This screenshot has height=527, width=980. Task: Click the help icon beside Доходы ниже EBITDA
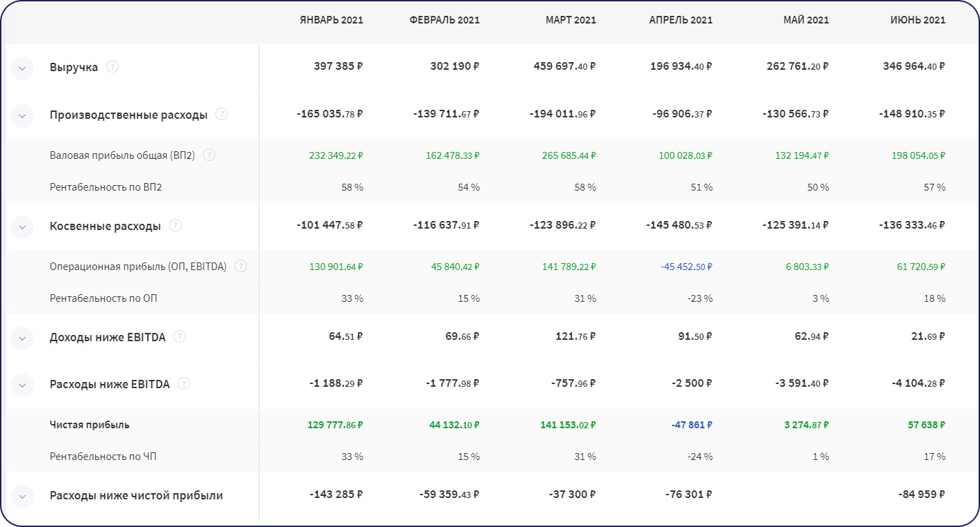pyautogui.click(x=179, y=336)
